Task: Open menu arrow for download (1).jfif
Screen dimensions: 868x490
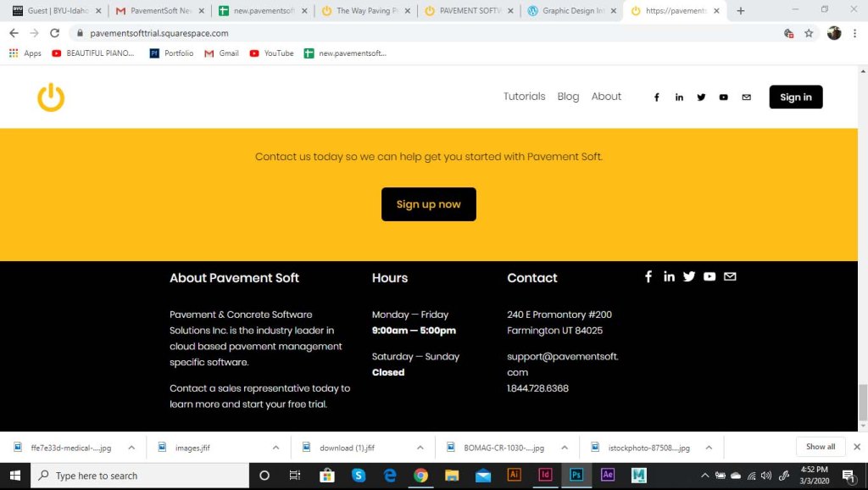Action: (420, 448)
